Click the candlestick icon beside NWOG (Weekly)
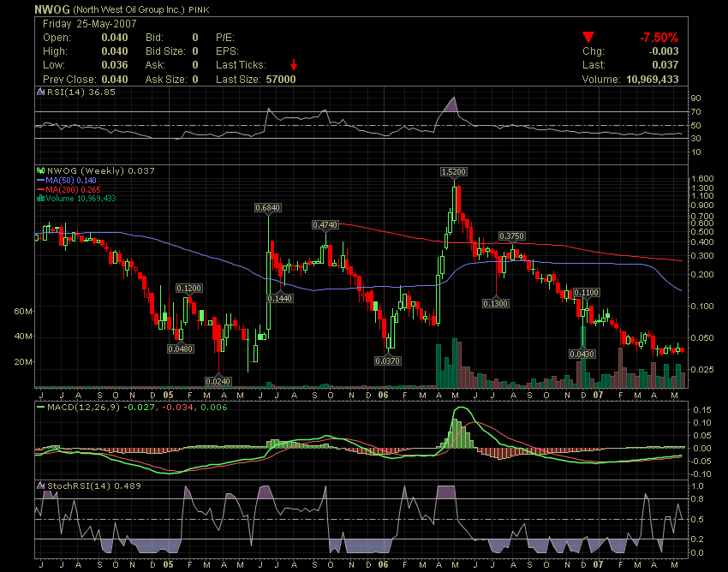This screenshot has height=572, width=728. (x=41, y=170)
